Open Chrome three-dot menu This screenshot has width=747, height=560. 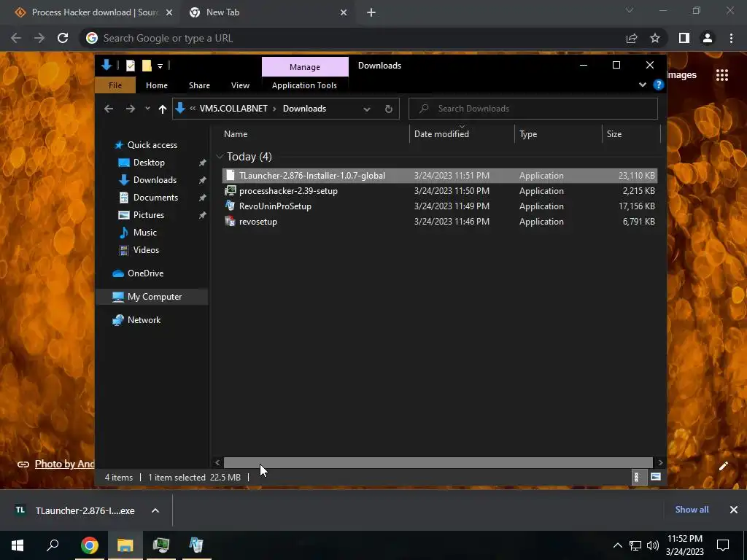tap(731, 38)
